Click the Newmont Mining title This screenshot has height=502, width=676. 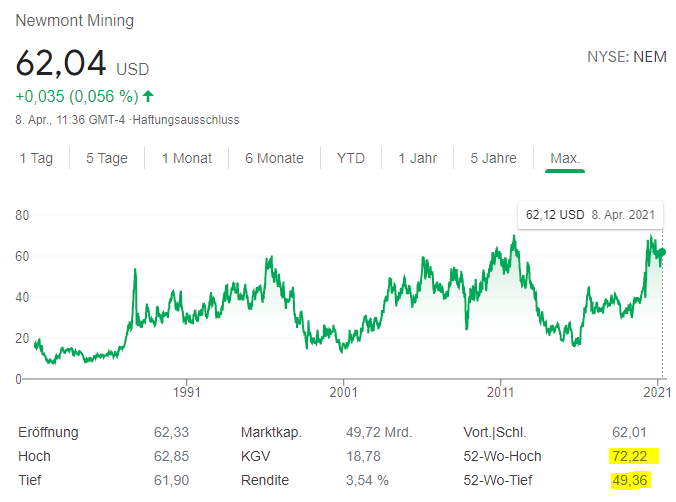click(75, 21)
